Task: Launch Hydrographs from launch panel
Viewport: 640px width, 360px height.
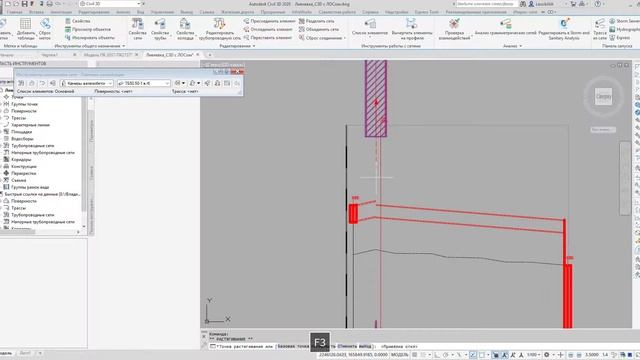Action: click(624, 29)
